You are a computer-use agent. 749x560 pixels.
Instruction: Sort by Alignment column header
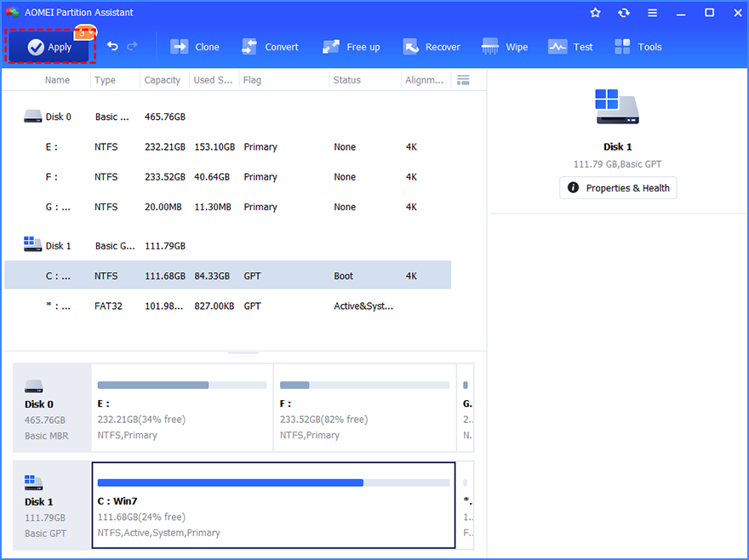(424, 80)
